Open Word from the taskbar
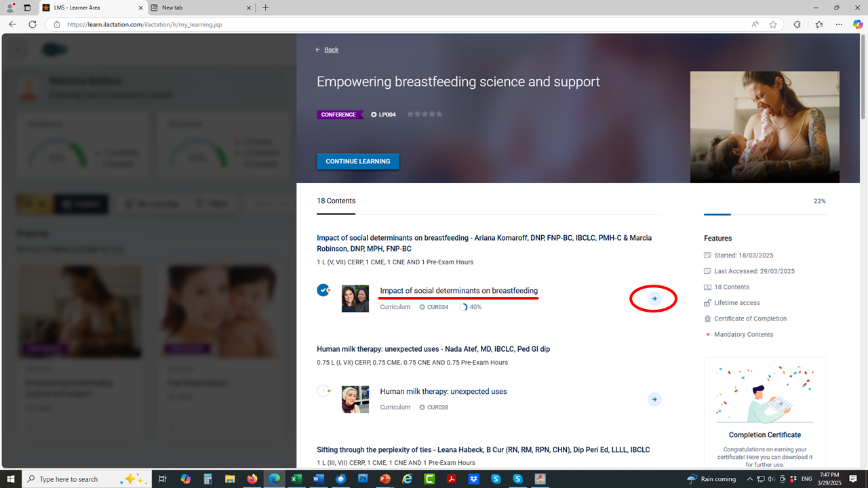868x488 pixels. [x=318, y=479]
